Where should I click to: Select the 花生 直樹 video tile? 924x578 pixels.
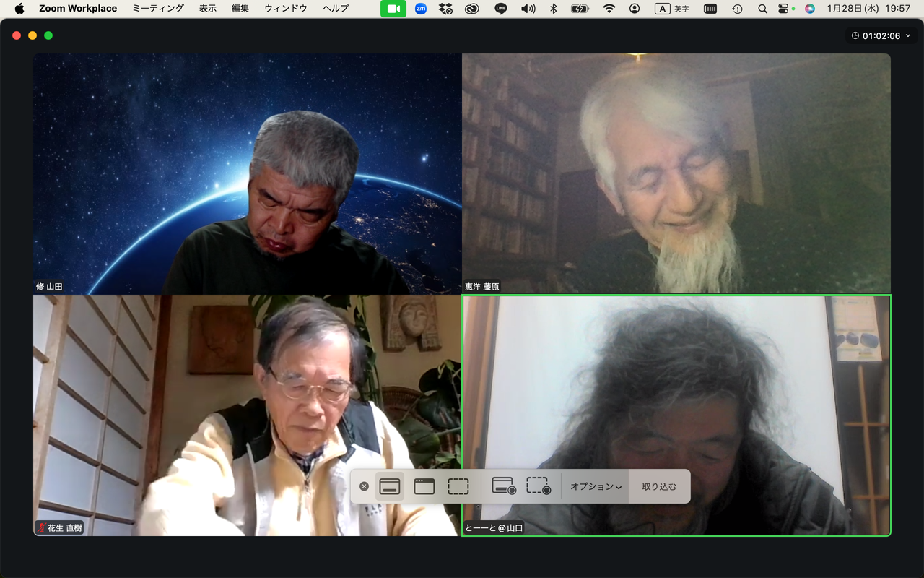[247, 415]
